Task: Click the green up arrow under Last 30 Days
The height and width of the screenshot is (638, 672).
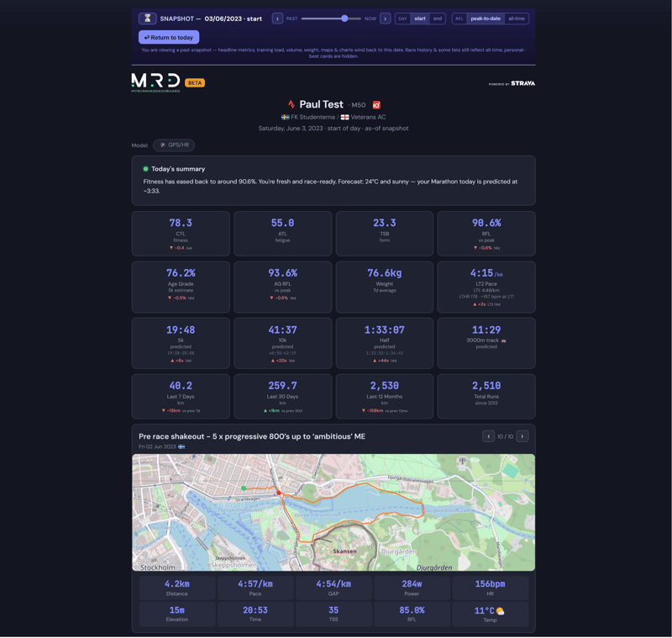Action: click(x=265, y=411)
